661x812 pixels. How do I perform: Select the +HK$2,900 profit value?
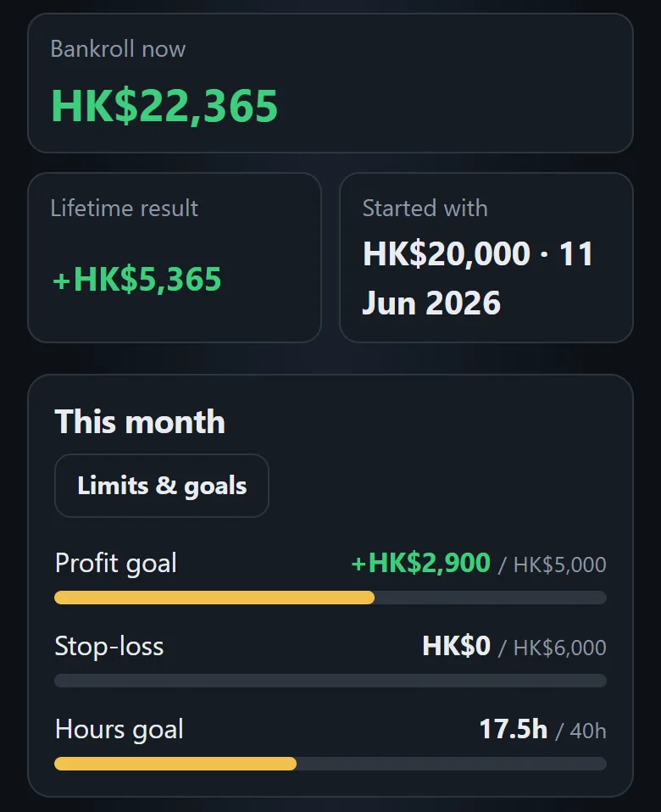tap(421, 563)
